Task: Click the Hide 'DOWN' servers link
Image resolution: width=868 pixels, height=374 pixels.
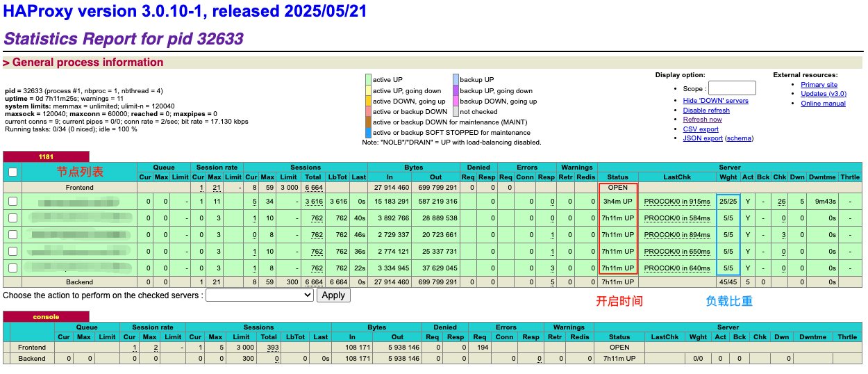Action: click(x=715, y=101)
